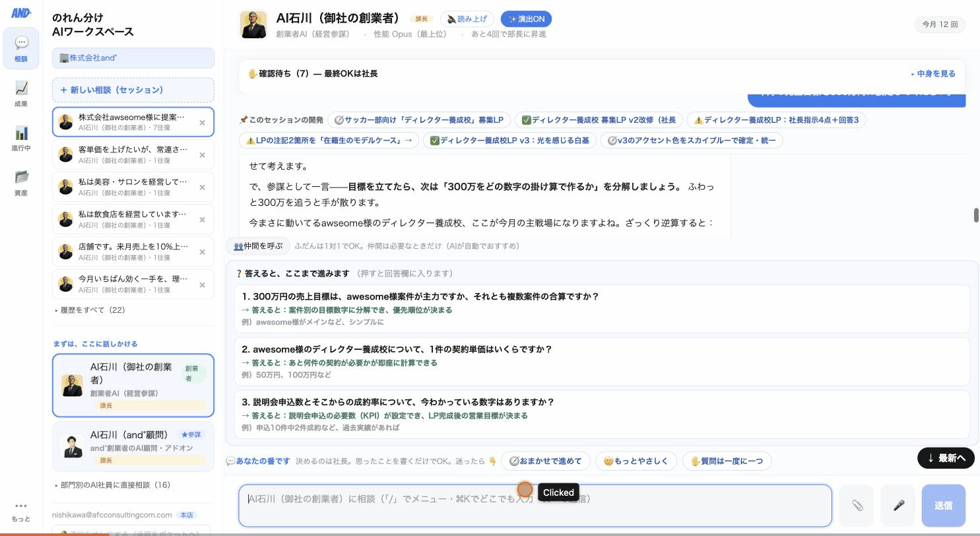This screenshot has height=536, width=980.
Task: Click the 送信 send button
Action: pos(944,506)
